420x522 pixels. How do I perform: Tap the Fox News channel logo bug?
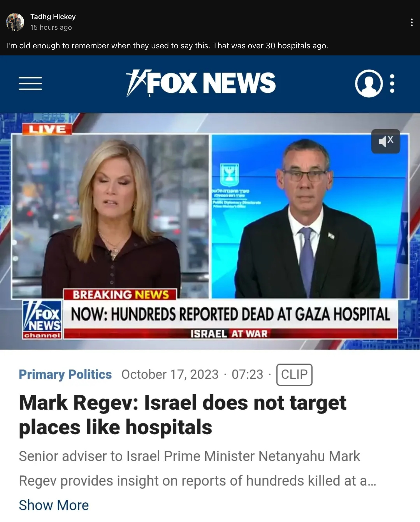[x=42, y=320]
